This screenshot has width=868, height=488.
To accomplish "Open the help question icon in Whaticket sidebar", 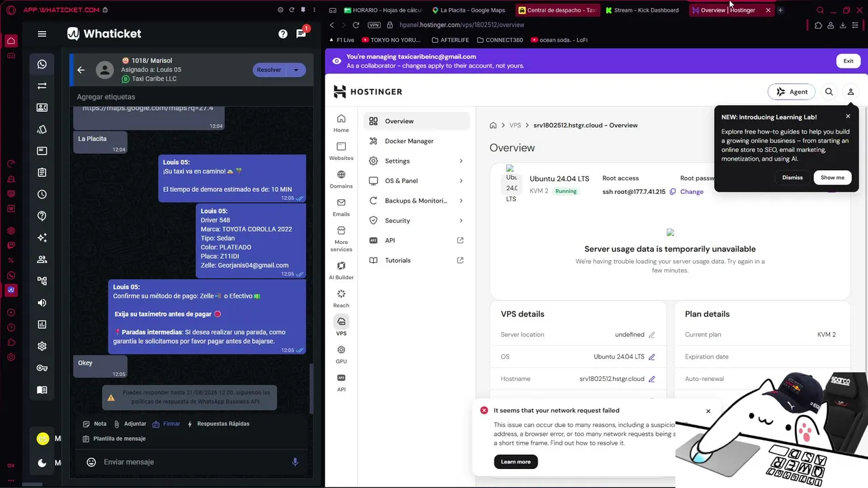I will [42, 216].
